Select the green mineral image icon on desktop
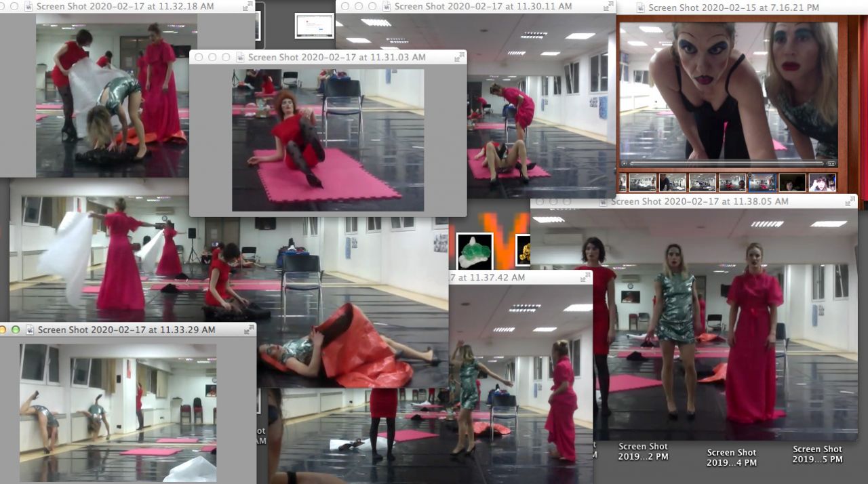The image size is (868, 484). coord(474,250)
